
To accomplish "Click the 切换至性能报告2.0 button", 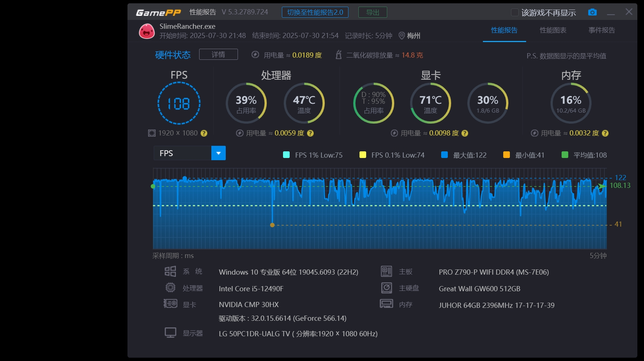I will click(x=315, y=12).
